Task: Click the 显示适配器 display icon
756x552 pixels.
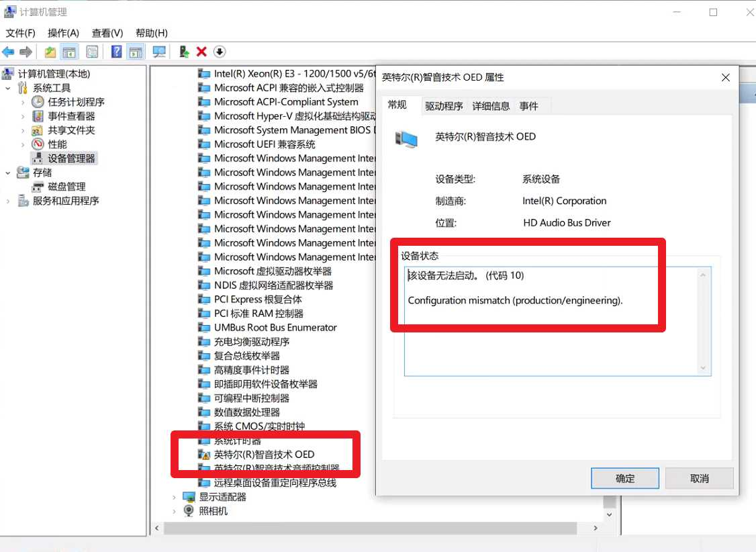Action: coord(189,496)
